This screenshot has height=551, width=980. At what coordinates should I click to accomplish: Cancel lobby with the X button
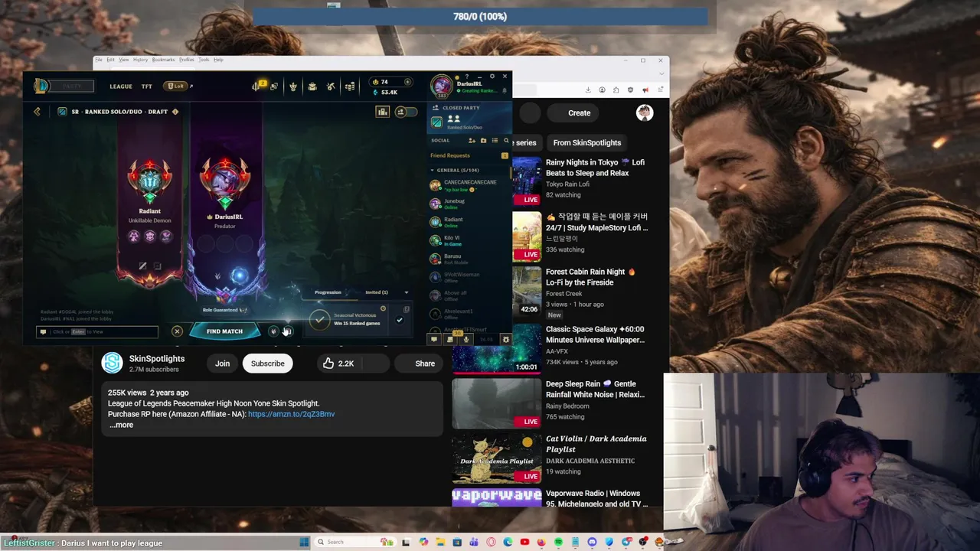[x=177, y=331]
